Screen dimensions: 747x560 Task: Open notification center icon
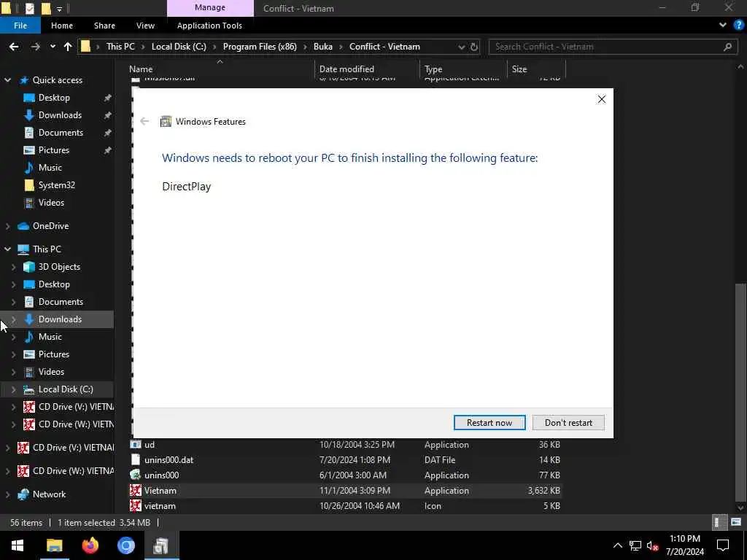tap(723, 545)
